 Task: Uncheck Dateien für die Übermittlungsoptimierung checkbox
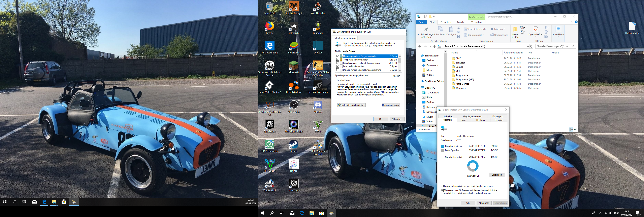338,70
